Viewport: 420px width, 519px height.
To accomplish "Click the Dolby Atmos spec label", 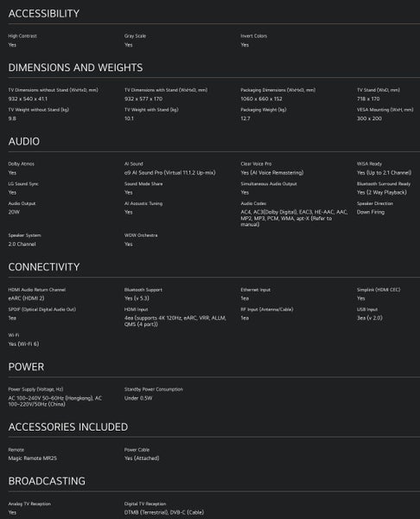I will [x=21, y=163].
